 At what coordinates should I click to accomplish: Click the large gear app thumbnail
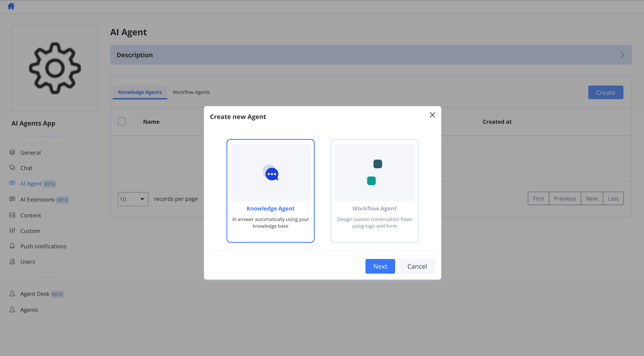[x=55, y=68]
